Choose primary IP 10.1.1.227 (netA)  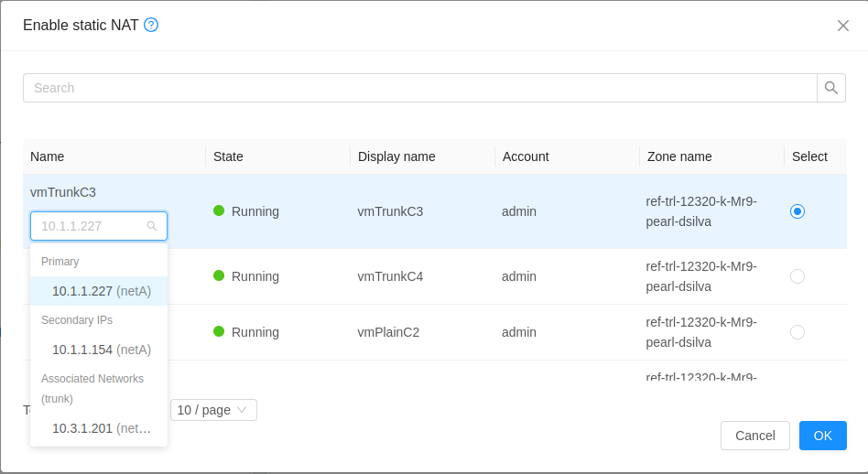click(x=99, y=291)
